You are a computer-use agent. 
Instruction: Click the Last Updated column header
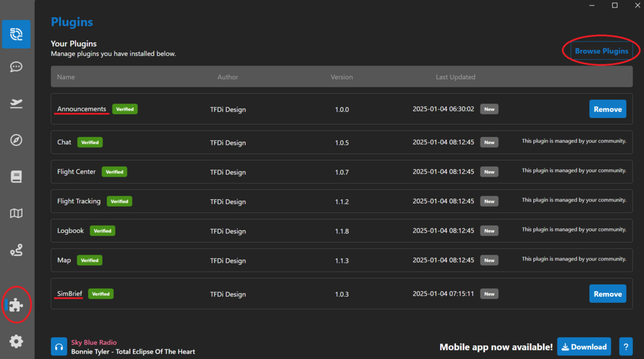455,77
